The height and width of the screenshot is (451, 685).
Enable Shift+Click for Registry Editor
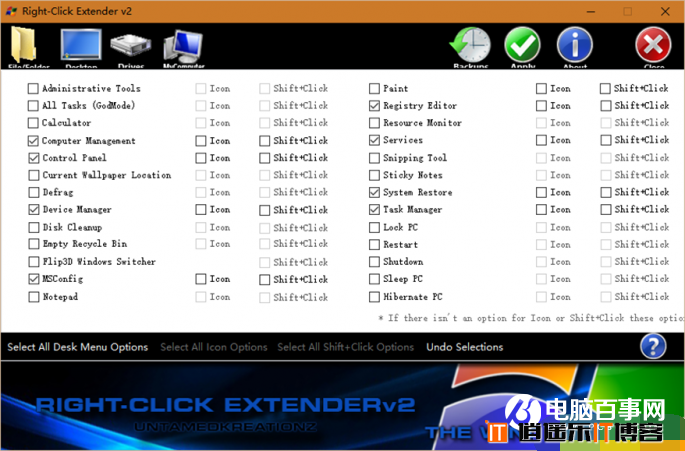(x=605, y=106)
